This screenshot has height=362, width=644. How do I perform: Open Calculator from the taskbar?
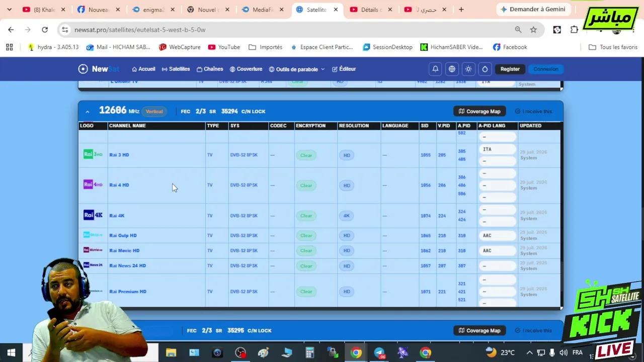tap(309, 353)
